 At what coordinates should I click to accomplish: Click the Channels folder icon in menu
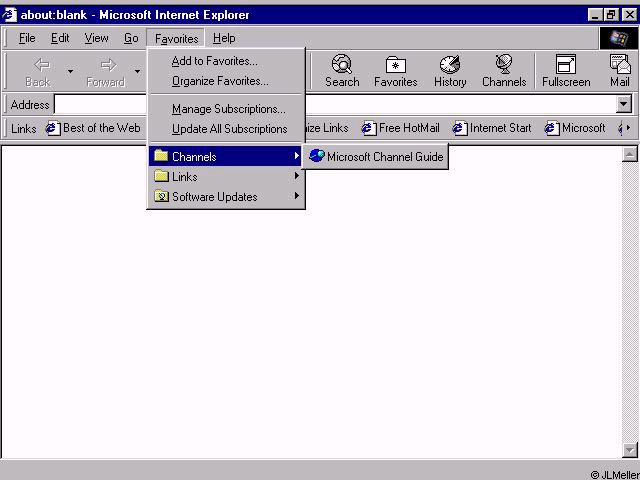[161, 156]
